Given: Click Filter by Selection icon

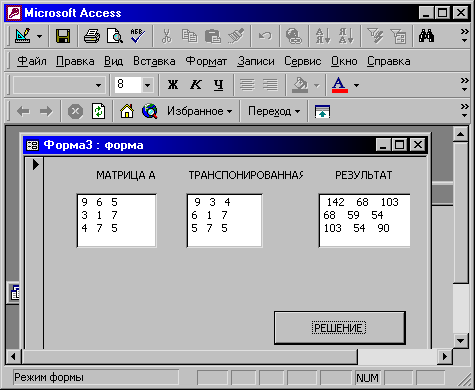Looking at the screenshot, I should 375,36.
